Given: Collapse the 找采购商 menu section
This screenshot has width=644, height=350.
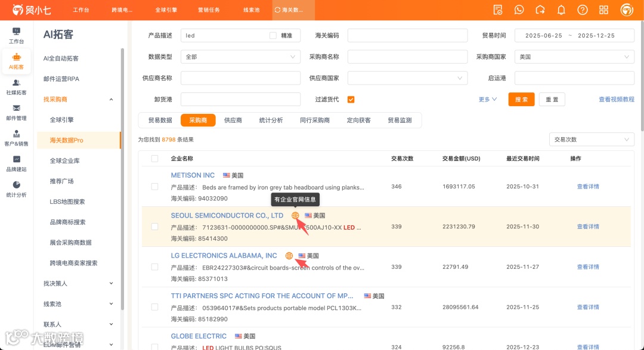Looking at the screenshot, I should click(78, 100).
